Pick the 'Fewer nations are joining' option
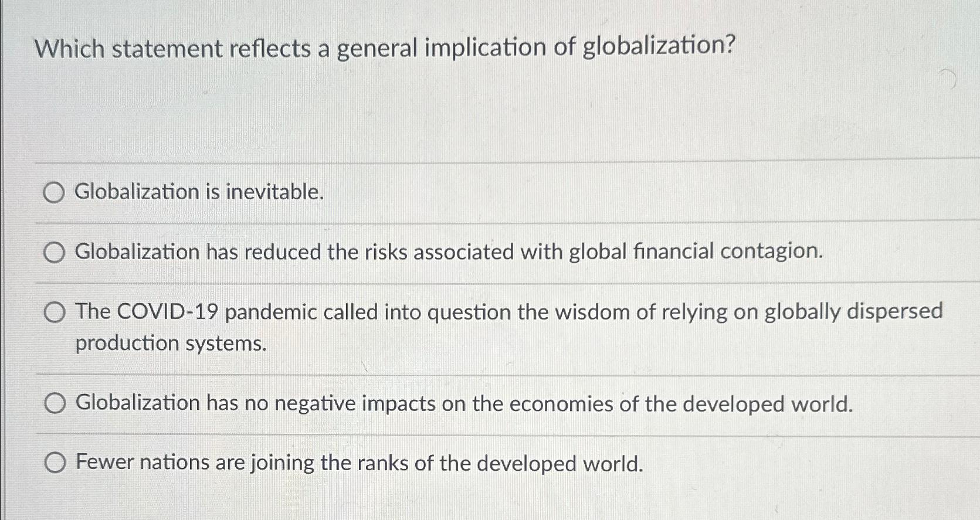 coord(55,463)
